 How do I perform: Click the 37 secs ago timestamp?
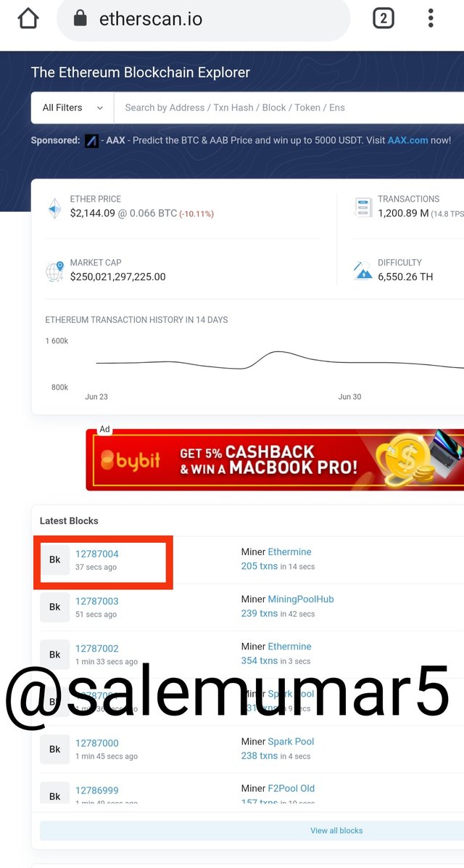click(96, 568)
